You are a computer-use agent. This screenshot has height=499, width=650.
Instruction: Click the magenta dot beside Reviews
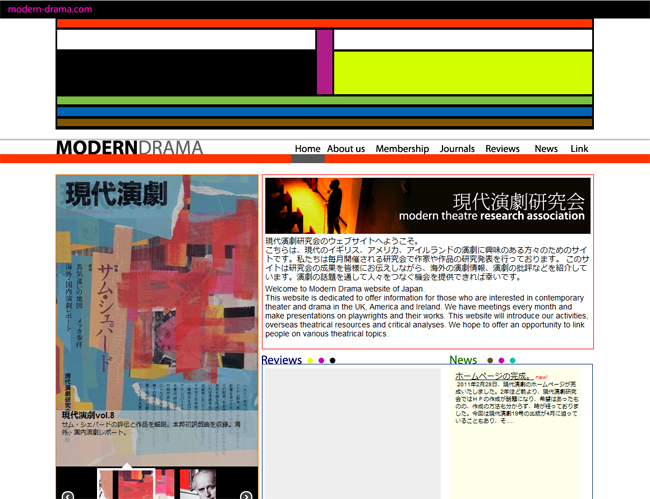tap(321, 361)
